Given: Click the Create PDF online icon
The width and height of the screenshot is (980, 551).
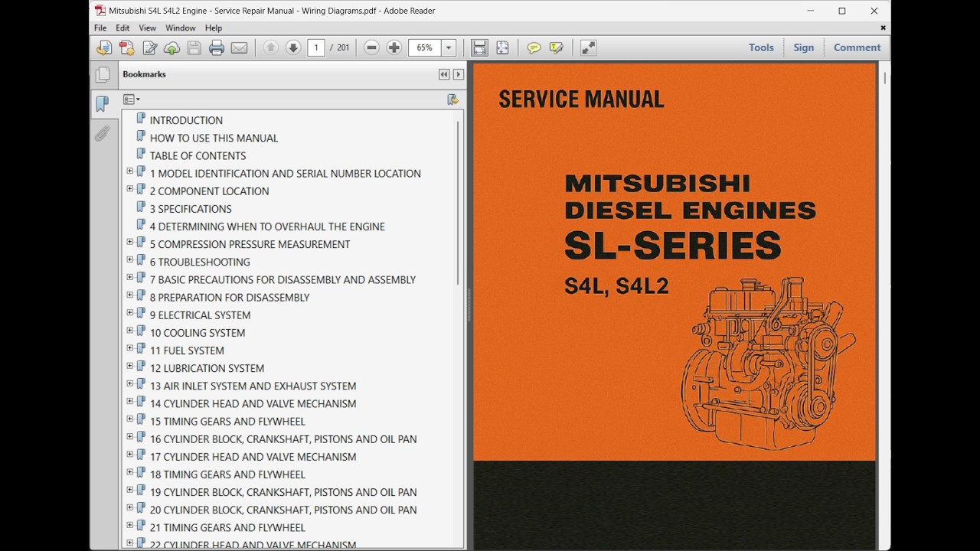Looking at the screenshot, I should (x=103, y=47).
